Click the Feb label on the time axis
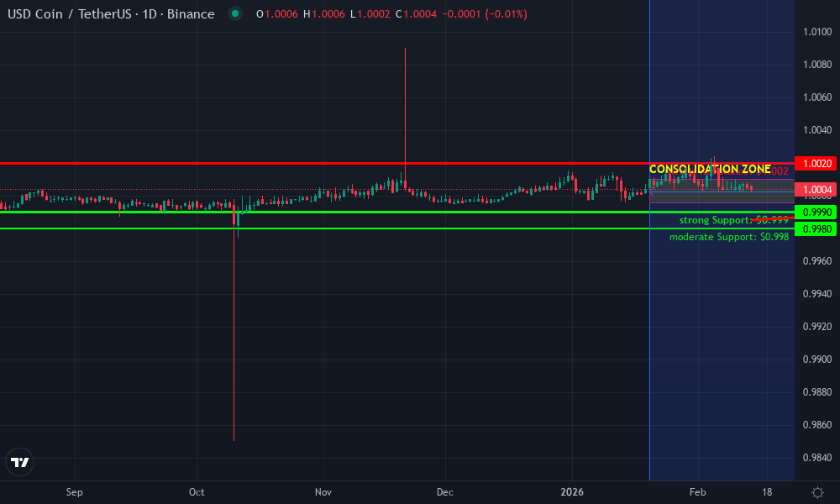The width and height of the screenshot is (840, 504). pos(697,492)
